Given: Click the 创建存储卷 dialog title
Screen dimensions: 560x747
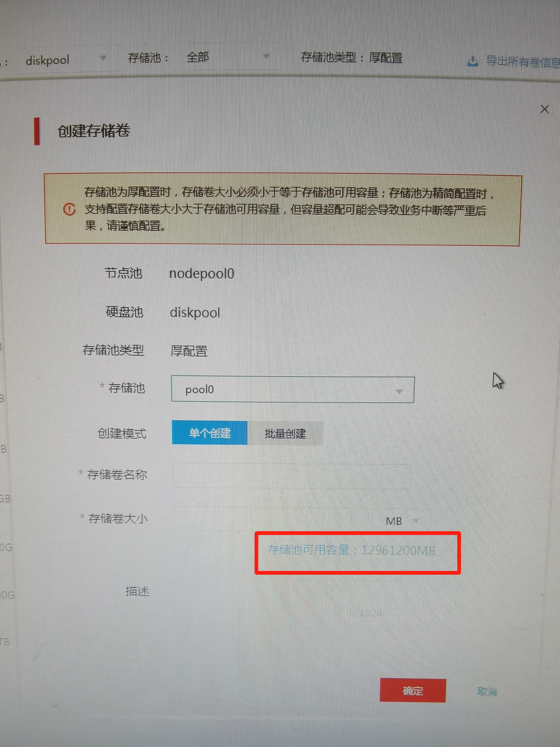Looking at the screenshot, I should 93,131.
